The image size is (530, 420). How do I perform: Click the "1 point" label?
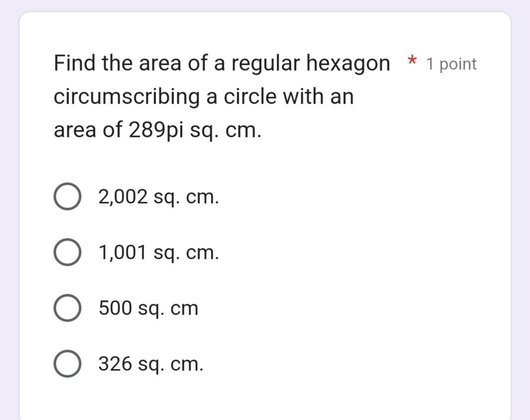(450, 63)
